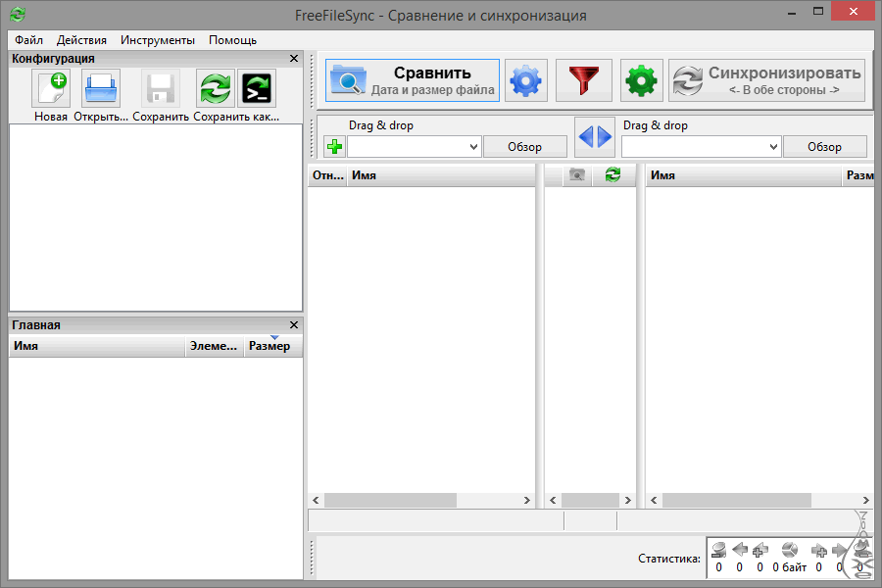Viewport: 882px width, 588px height.
Task: Click the right grid horizontal scrollbar thumb
Action: tap(737, 500)
